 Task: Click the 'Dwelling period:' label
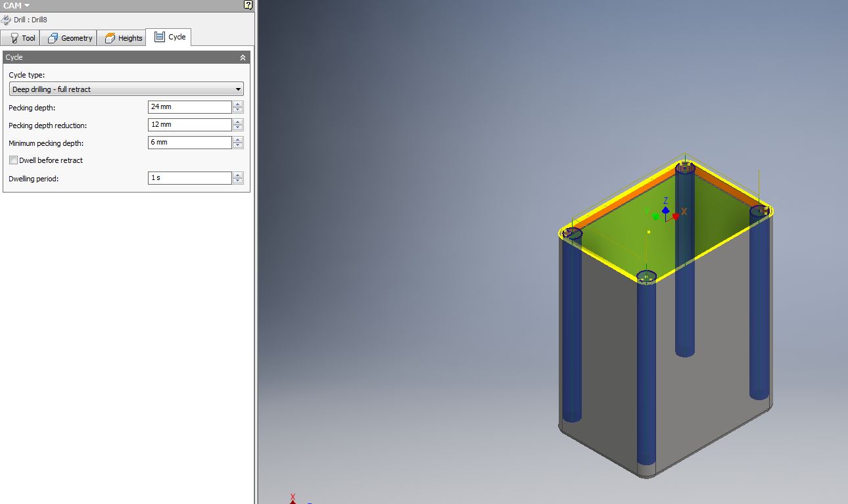[x=34, y=178]
